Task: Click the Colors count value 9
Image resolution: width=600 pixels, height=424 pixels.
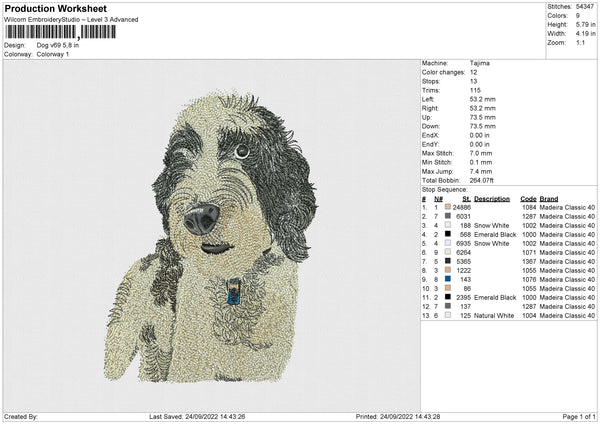Action: tap(578, 16)
